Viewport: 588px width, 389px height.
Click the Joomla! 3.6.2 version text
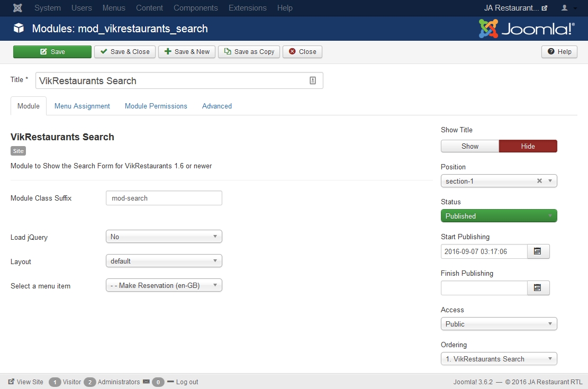click(x=473, y=382)
